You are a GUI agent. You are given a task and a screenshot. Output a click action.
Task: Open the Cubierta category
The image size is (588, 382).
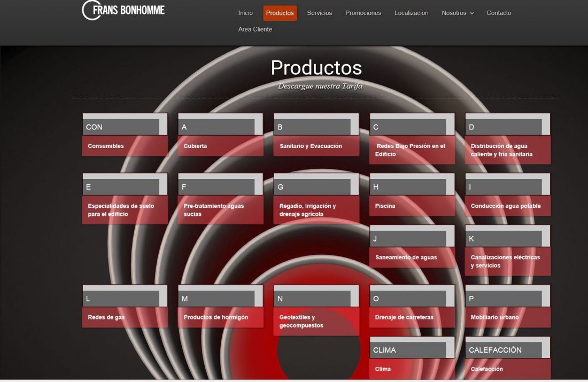[220, 146]
